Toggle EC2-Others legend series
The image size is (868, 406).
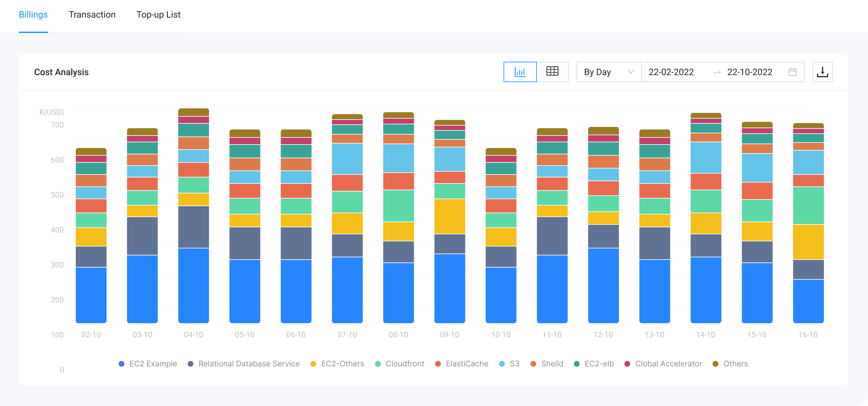click(337, 363)
